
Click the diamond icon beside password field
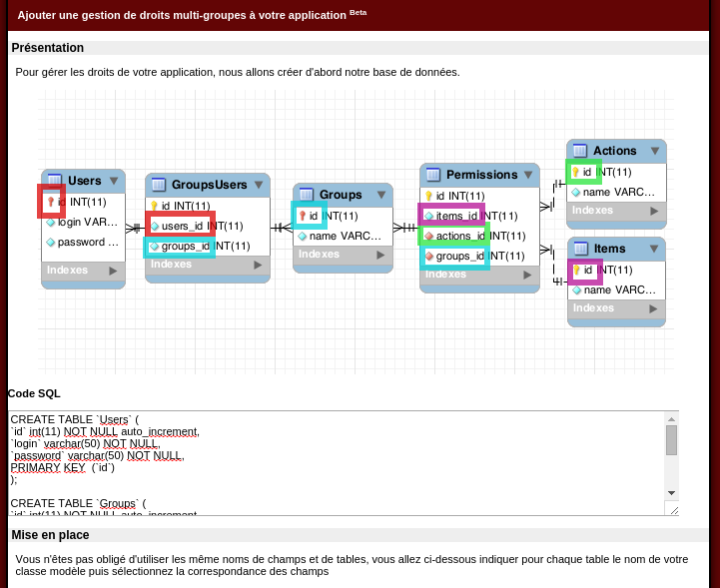(x=51, y=243)
